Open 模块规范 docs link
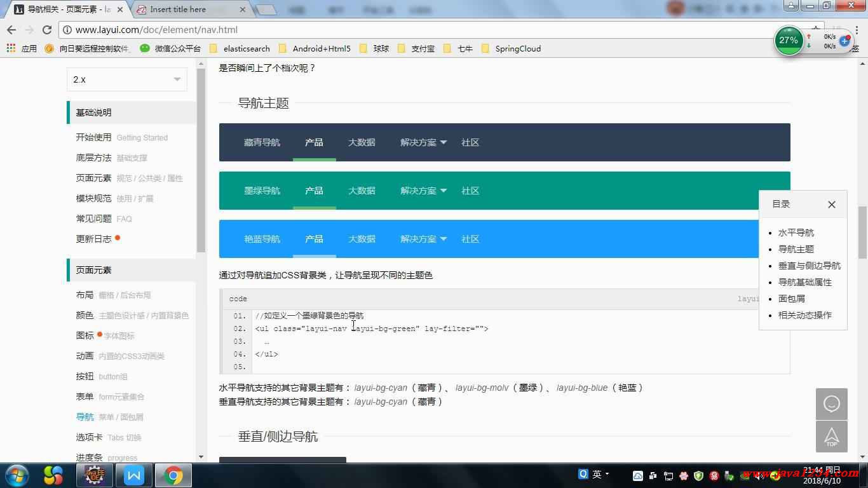The width and height of the screenshot is (868, 488). (x=114, y=198)
